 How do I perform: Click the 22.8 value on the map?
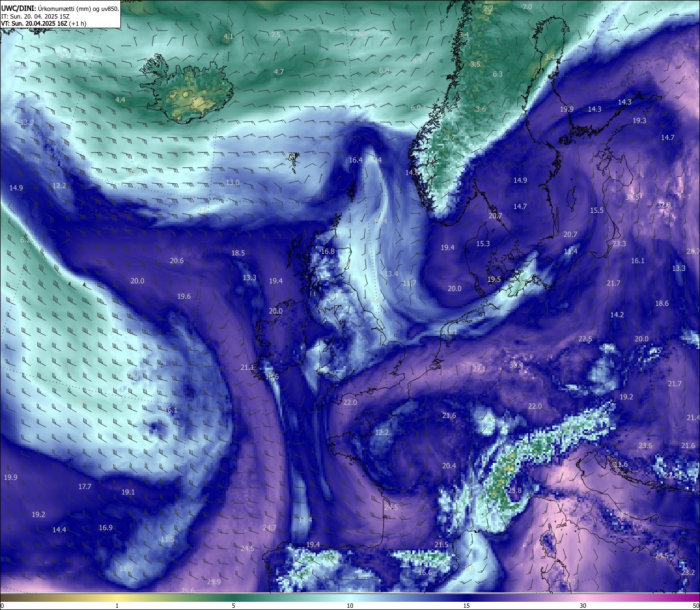click(x=671, y=476)
